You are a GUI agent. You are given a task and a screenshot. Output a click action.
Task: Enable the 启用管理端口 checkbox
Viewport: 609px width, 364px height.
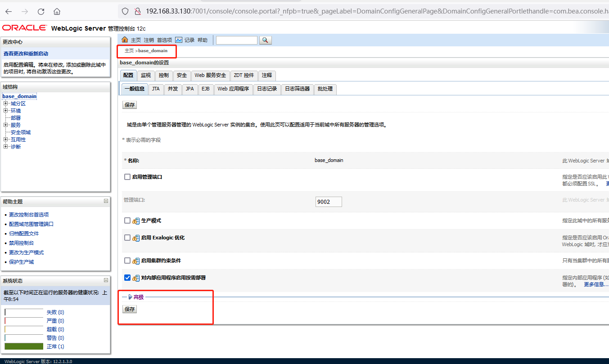[x=127, y=177]
